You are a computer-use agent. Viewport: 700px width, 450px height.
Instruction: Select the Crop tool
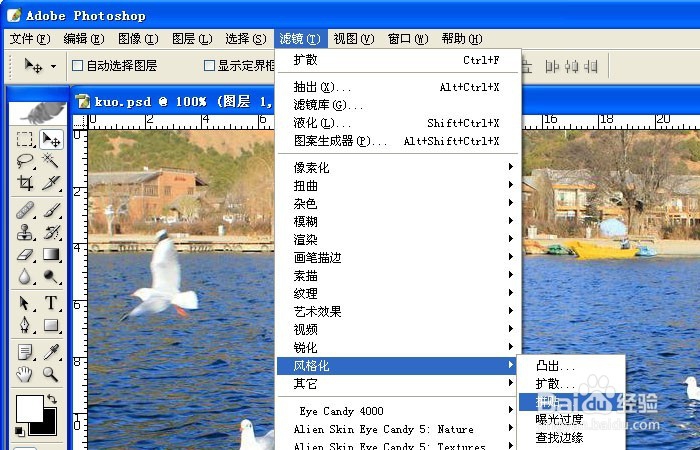pyautogui.click(x=25, y=183)
